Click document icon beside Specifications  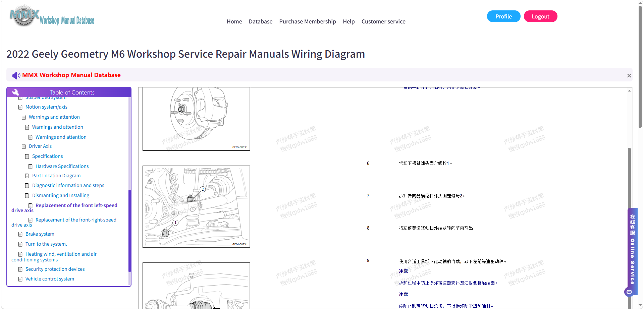[27, 157]
